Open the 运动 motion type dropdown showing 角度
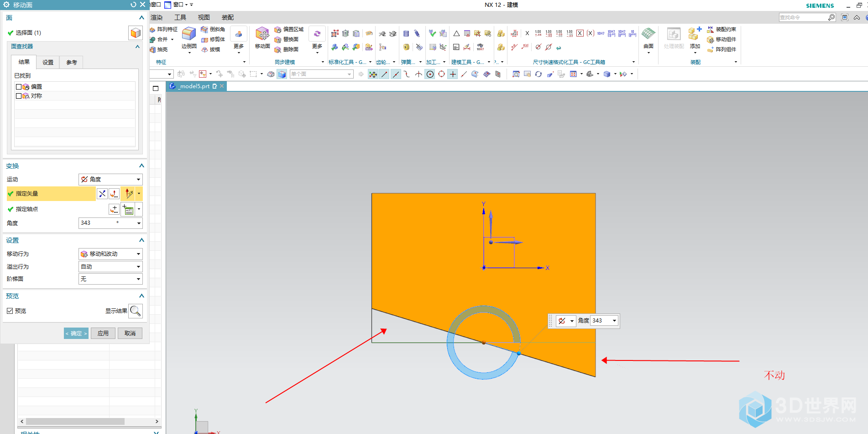This screenshot has height=434, width=868. (x=110, y=180)
